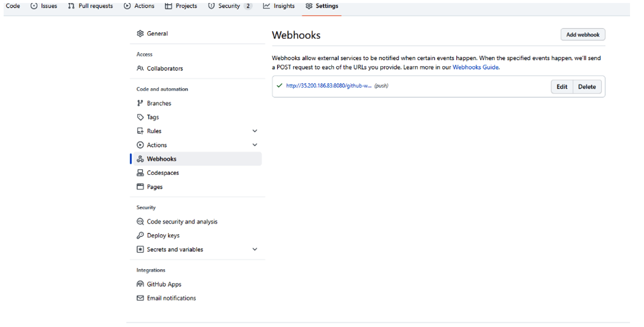This screenshot has width=644, height=327.
Task: Select Webhooks in the sidebar
Action: [x=197, y=159]
